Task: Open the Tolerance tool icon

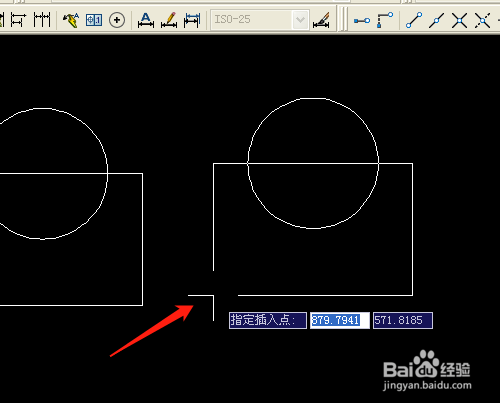Action: (94, 20)
